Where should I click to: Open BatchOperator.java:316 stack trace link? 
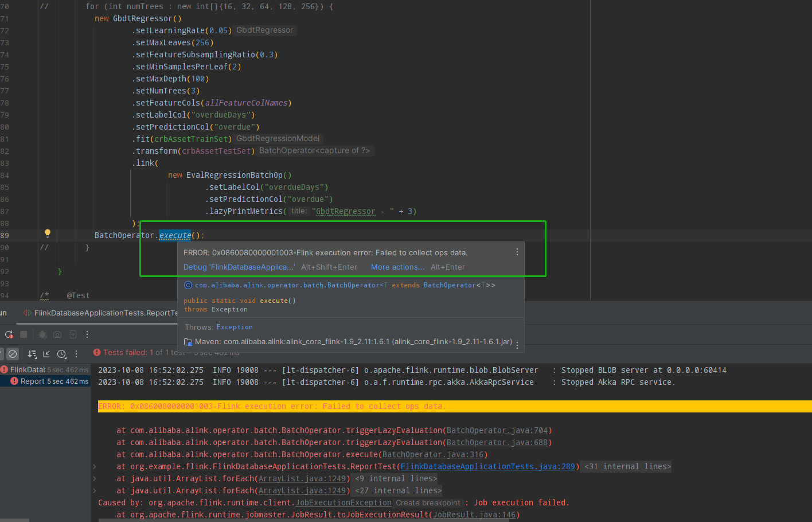click(x=433, y=454)
